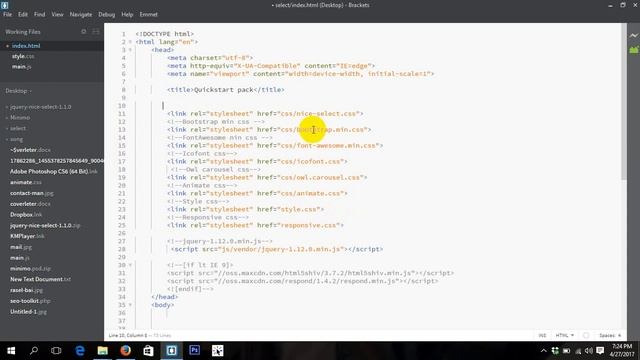
Task: Open the Help menu
Action: [x=127, y=14]
